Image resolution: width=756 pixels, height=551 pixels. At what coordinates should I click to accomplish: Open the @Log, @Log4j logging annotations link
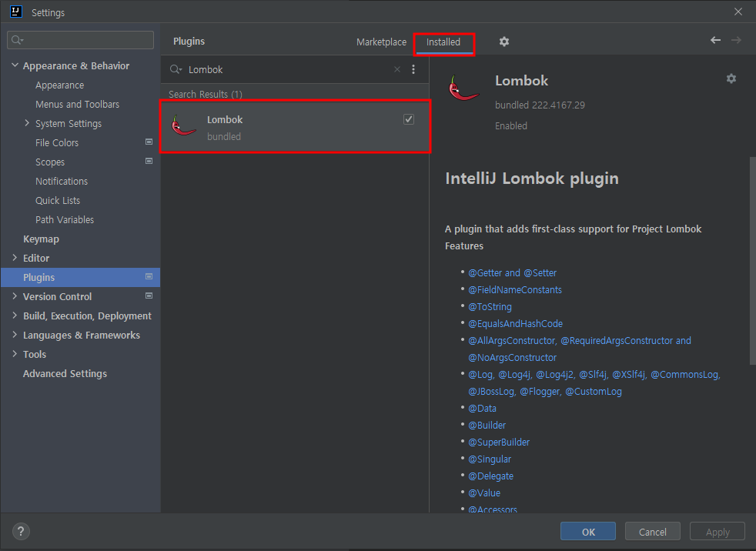click(x=594, y=382)
